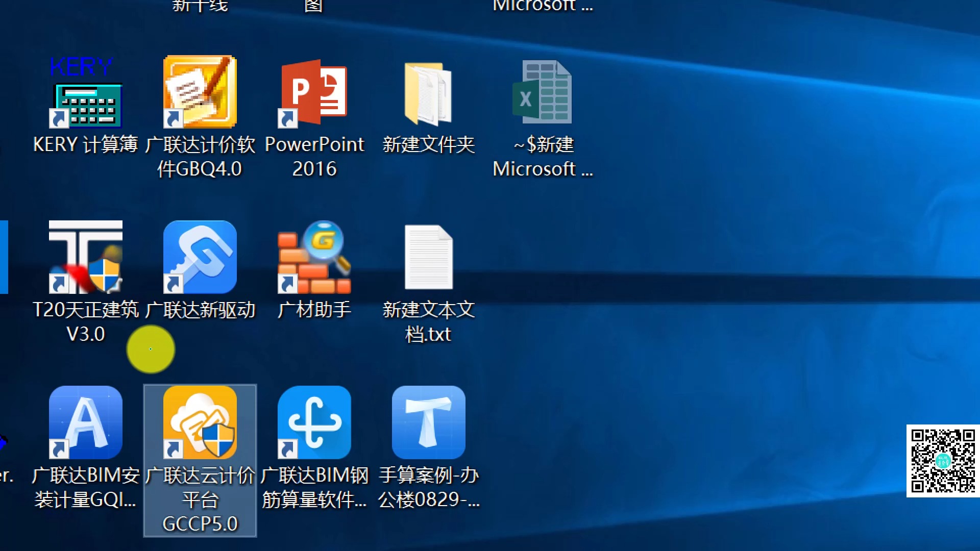Click the T20天正建筑 V3.0 text label
The height and width of the screenshot is (551, 980).
86,322
